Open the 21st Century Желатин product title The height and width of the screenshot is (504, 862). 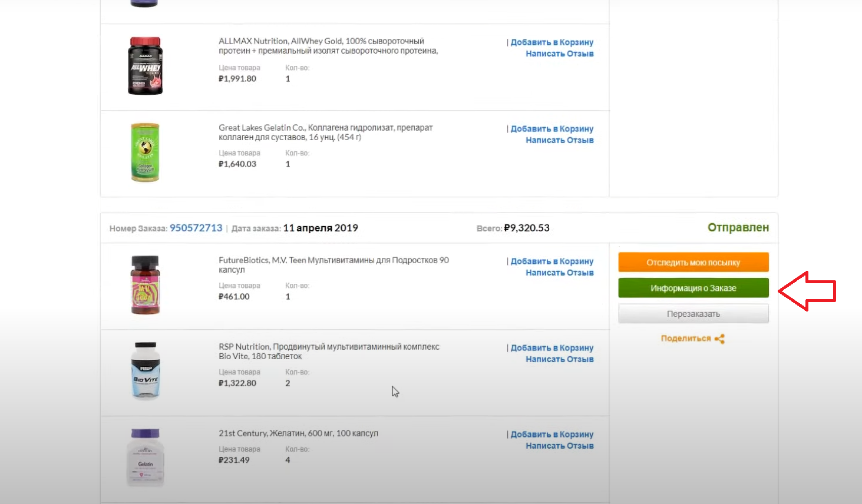tap(298, 433)
